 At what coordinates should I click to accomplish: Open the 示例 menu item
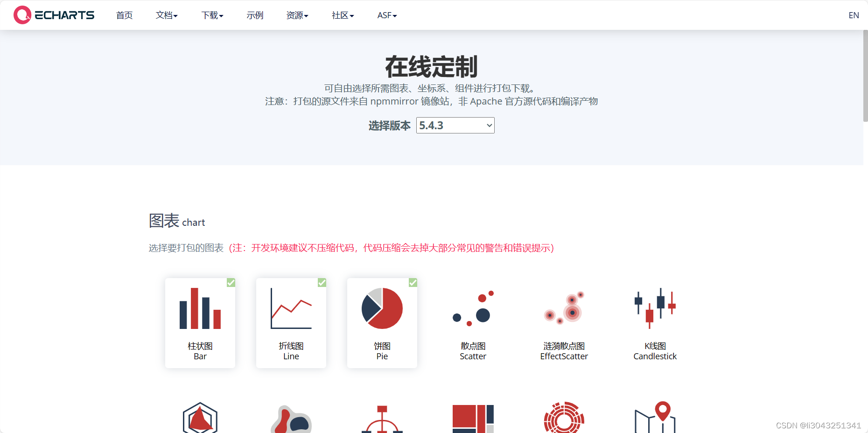(255, 15)
